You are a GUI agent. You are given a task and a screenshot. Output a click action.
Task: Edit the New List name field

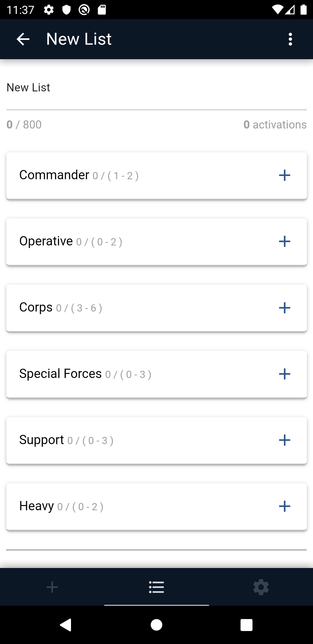(x=156, y=88)
